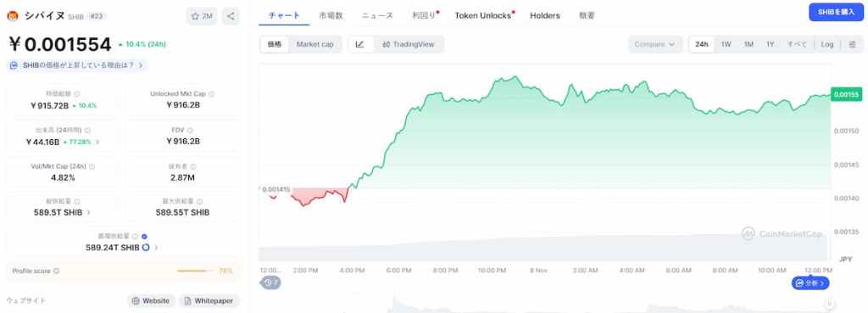Open info icon beside 出来高 (24時間)
The width and height of the screenshot is (868, 313).
[87, 130]
